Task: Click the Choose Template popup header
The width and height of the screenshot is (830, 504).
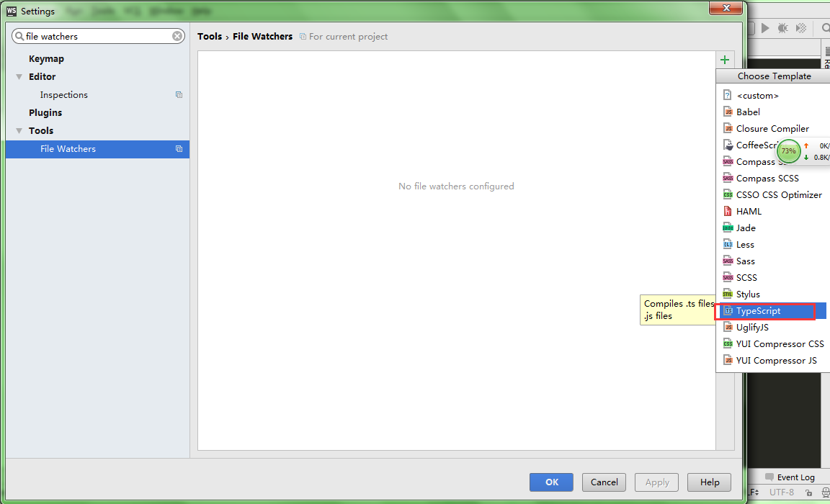Action: 773,76
